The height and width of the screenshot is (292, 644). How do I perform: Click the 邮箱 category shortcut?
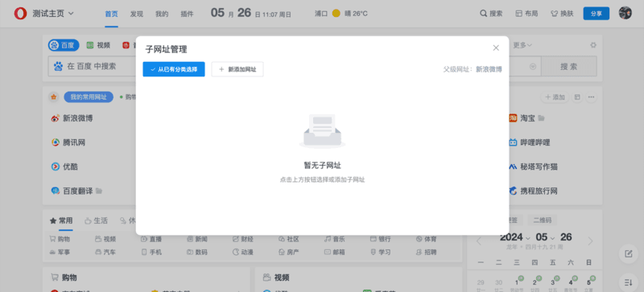334,252
